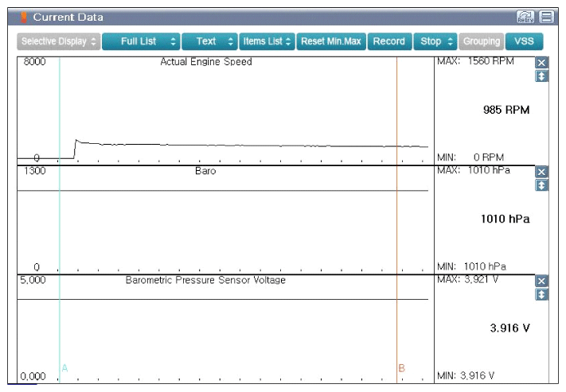Open the Full List dropdown

tap(141, 41)
